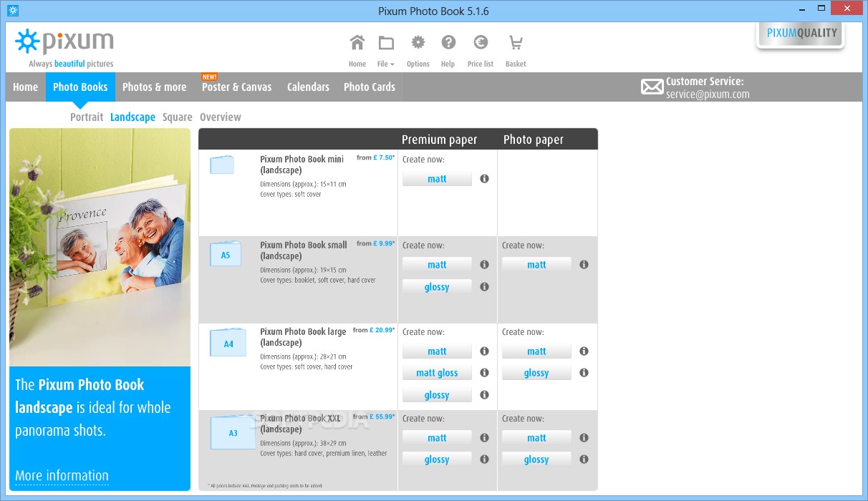Show info for small premium matt

point(484,265)
